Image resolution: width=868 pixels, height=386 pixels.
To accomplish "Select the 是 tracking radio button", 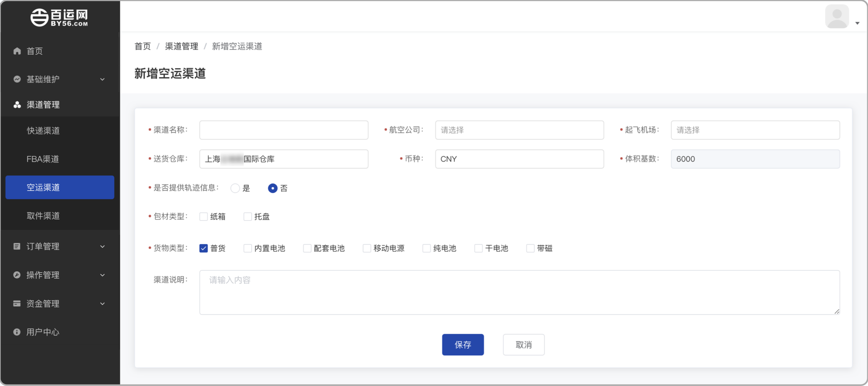I will click(x=235, y=188).
